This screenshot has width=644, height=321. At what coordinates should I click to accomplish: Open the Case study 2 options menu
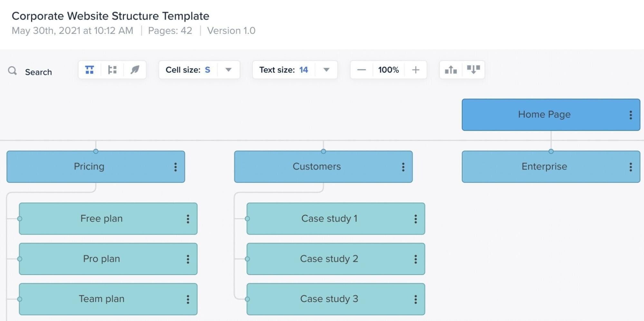coord(416,259)
